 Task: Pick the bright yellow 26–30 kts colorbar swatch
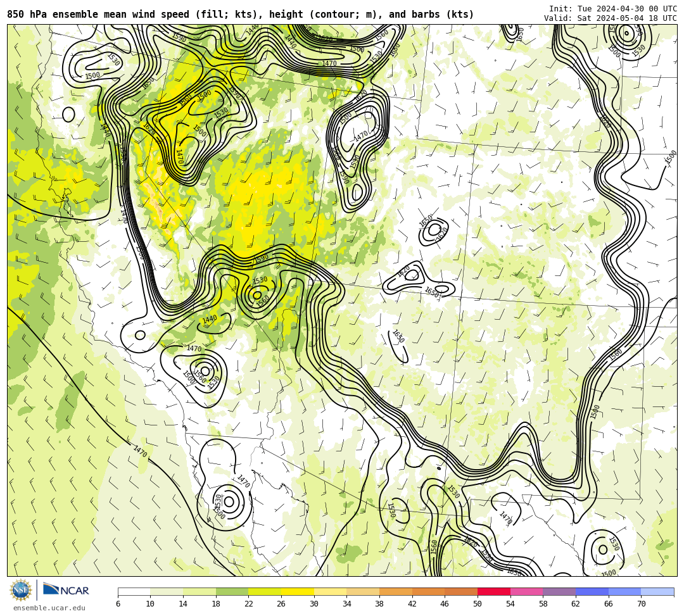298,591
